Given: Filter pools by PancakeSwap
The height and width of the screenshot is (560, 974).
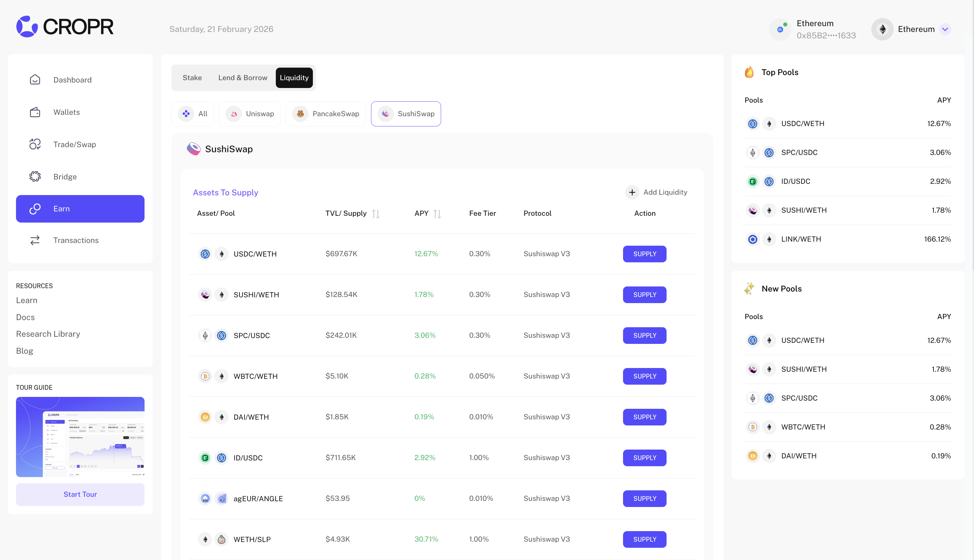Looking at the screenshot, I should tap(325, 114).
